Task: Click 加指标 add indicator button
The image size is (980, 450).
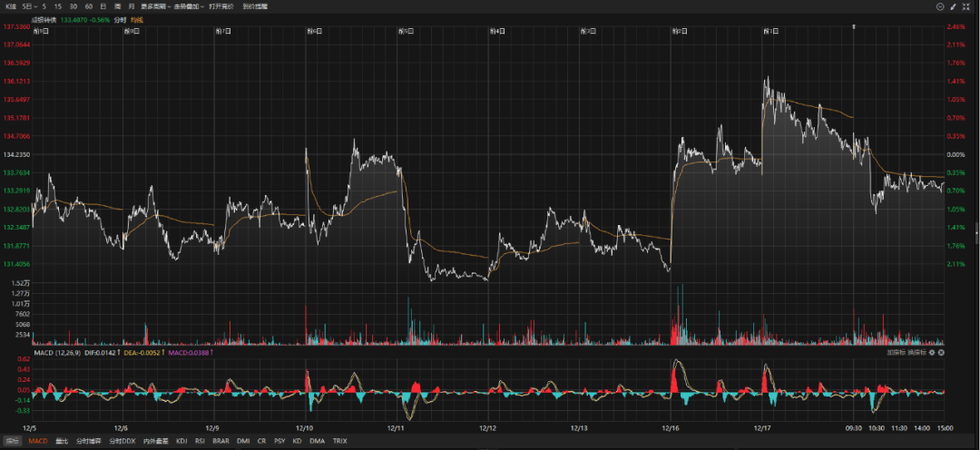Action: (897, 351)
